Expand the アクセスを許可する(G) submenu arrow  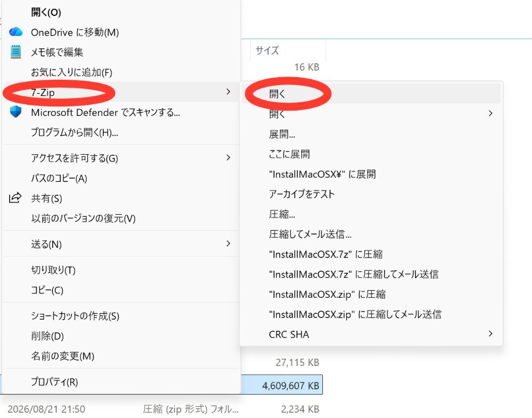click(228, 157)
